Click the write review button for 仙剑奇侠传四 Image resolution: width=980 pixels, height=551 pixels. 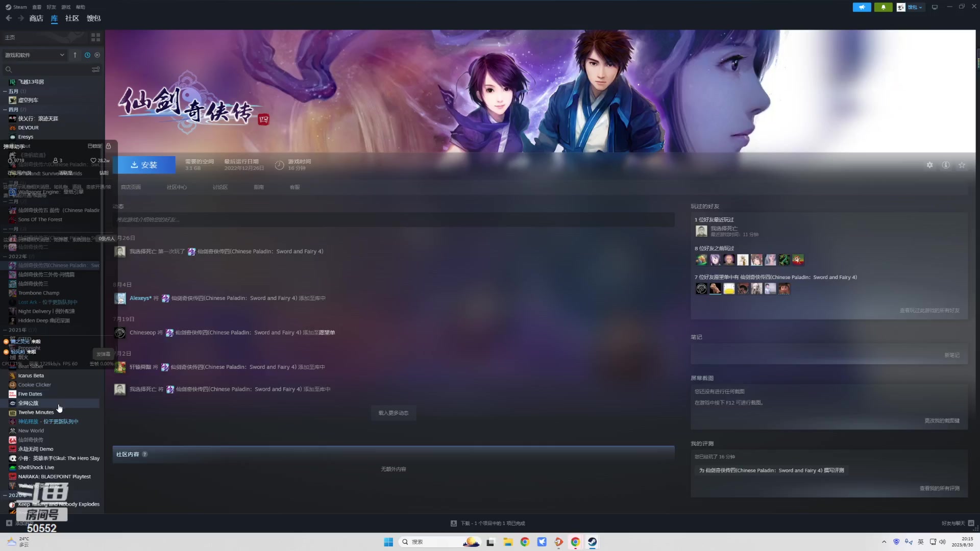tap(771, 470)
